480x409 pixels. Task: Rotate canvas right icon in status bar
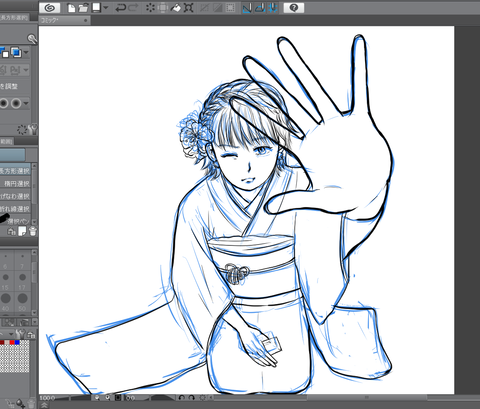[192, 398]
